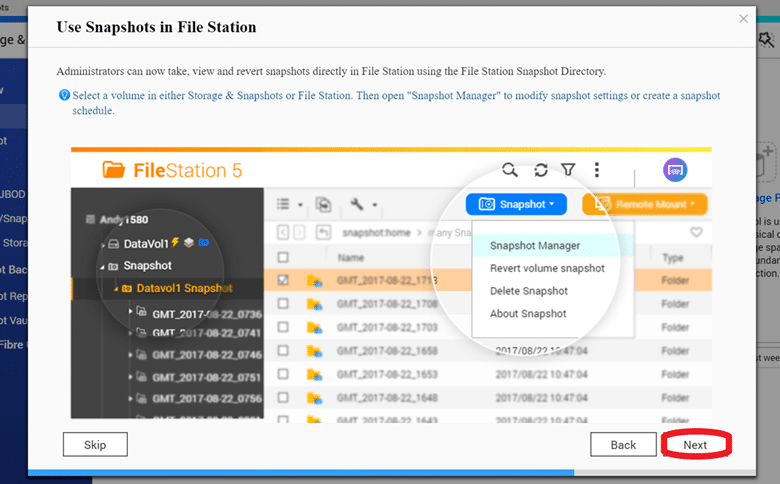Click the go-up-one-level arrow icon
Image resolution: width=780 pixels, height=484 pixels.
click(323, 232)
